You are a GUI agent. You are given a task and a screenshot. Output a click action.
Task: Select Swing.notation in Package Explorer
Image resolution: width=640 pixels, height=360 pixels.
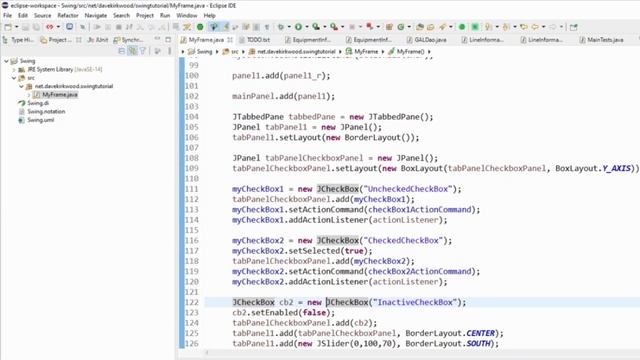pyautogui.click(x=42, y=111)
